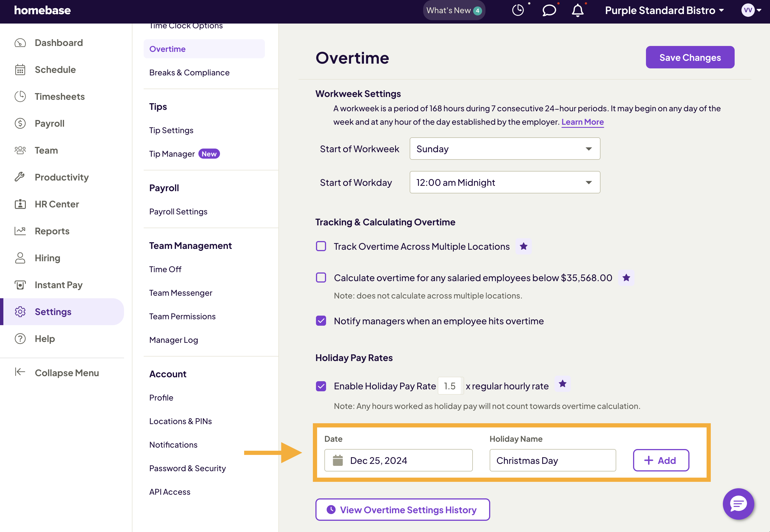Open the live chat support bubble
Screen dimensions: 770x532
(x=738, y=503)
